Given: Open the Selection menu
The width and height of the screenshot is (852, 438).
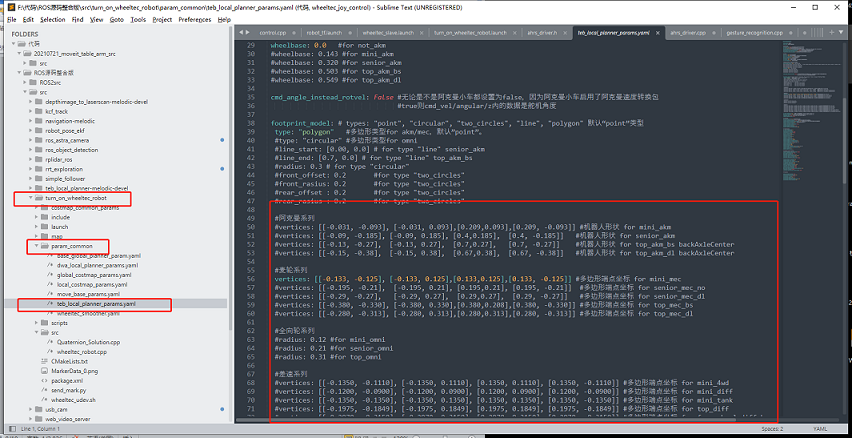Looking at the screenshot, I should tap(53, 20).
